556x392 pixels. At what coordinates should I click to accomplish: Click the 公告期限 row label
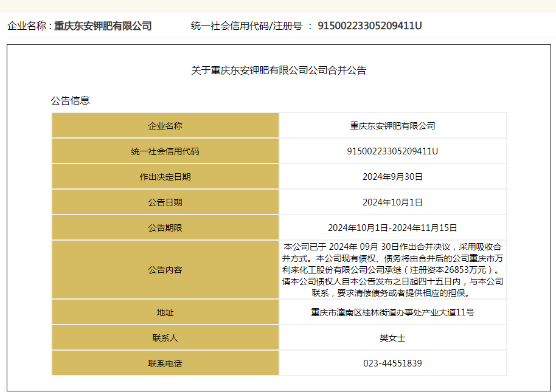click(165, 228)
